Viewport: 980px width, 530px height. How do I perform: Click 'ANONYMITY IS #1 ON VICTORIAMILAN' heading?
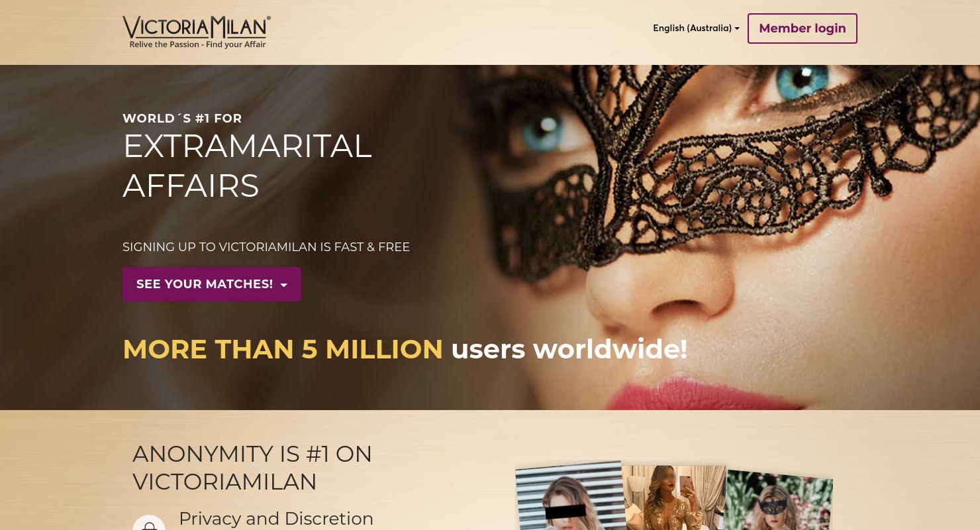point(252,468)
